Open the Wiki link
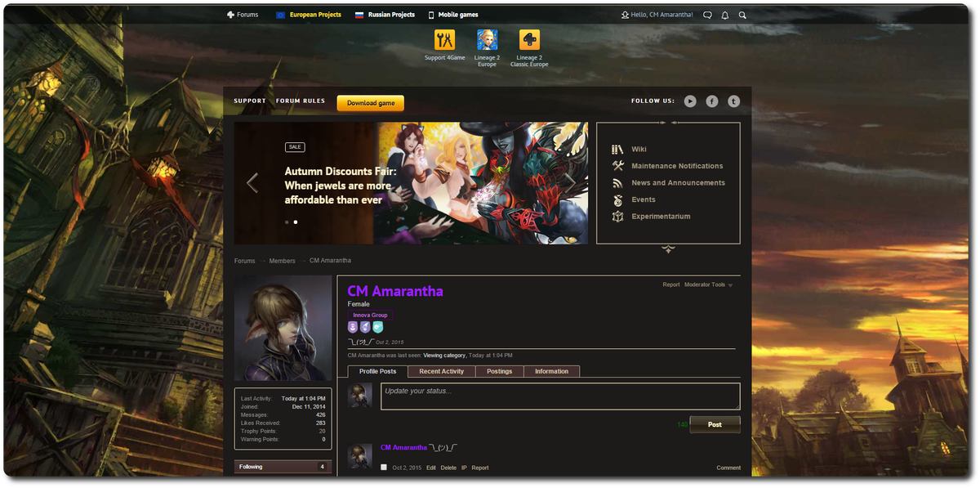Screen dimensions: 980x488 [639, 150]
